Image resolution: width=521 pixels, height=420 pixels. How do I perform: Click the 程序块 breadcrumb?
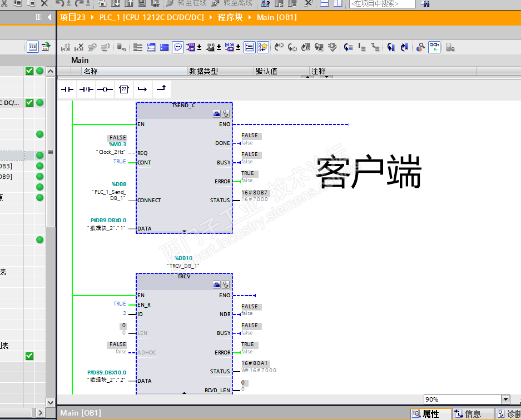pyautogui.click(x=230, y=17)
